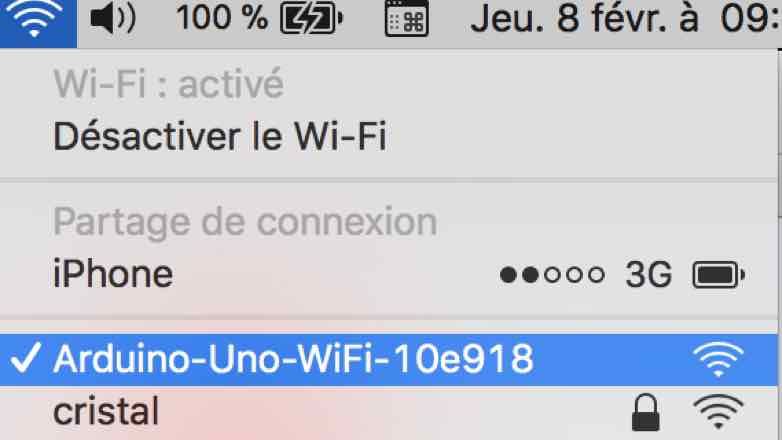
Task: Click the iPhone hotspot battery icon
Action: (719, 275)
